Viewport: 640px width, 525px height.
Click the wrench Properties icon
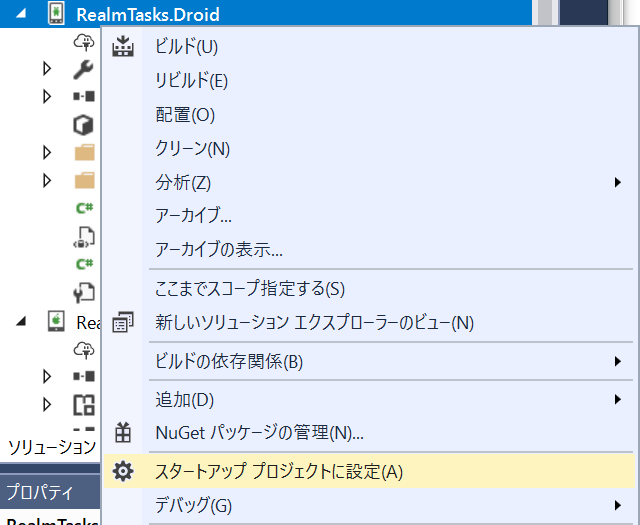coord(84,69)
